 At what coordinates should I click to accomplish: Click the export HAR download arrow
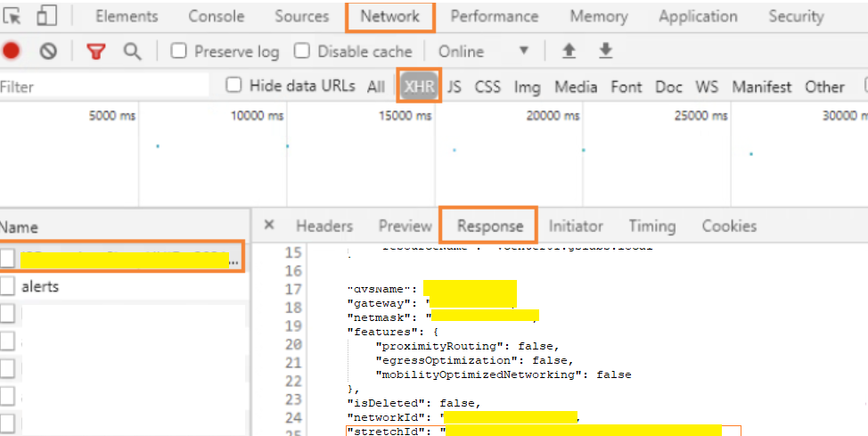point(606,51)
